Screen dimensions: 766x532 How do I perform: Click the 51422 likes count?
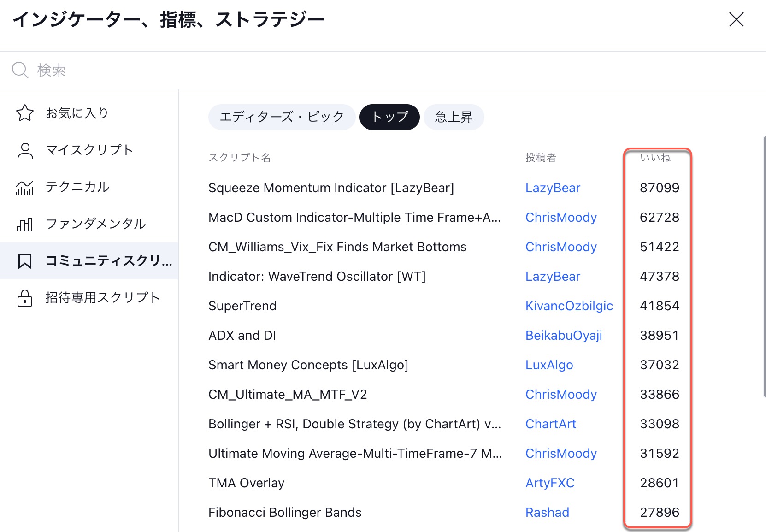[660, 247]
